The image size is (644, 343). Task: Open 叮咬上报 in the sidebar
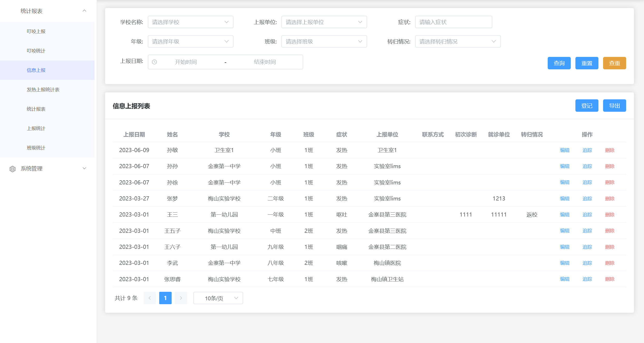[x=47, y=31]
